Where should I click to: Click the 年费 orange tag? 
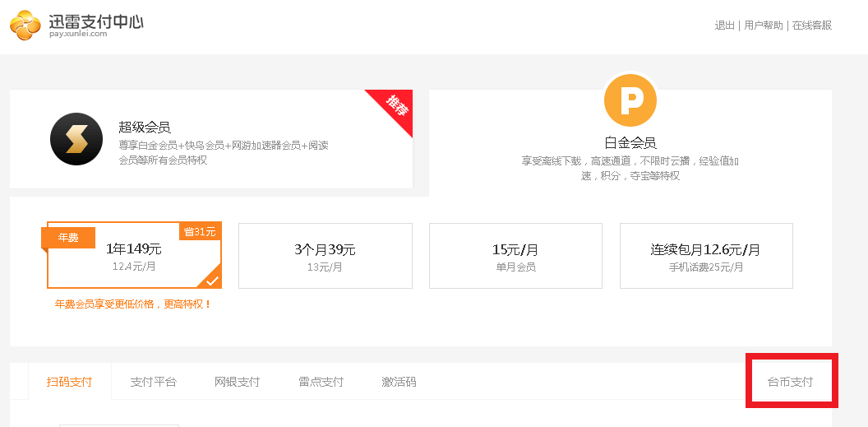tap(68, 238)
